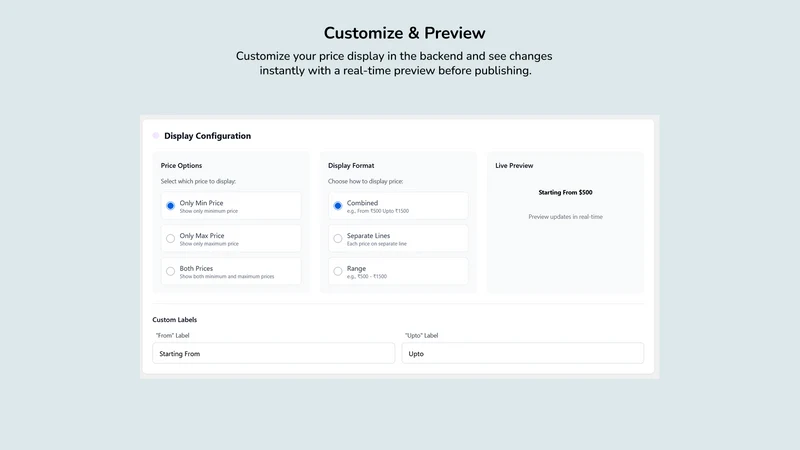The width and height of the screenshot is (800, 450).
Task: Click the Display Format title
Action: click(x=351, y=165)
